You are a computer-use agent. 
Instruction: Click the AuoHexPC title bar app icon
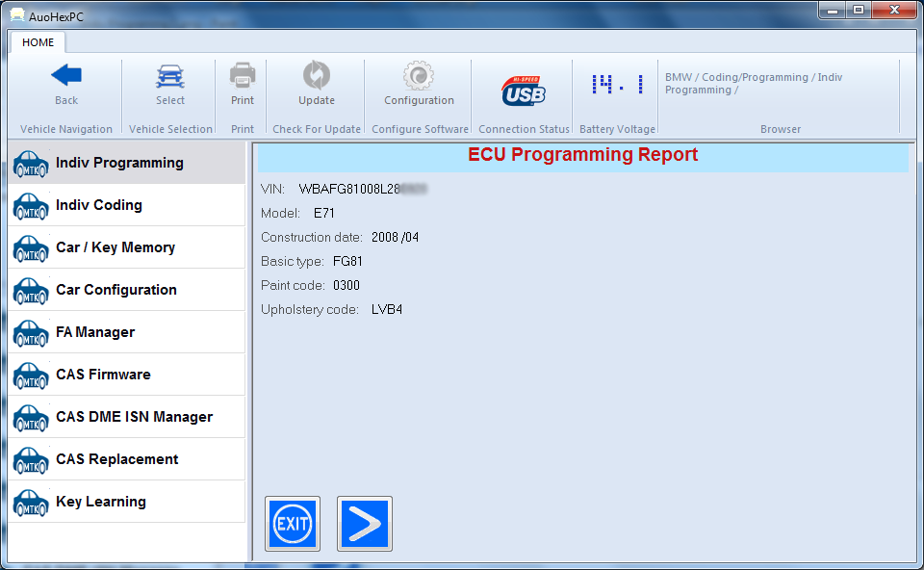point(17,15)
